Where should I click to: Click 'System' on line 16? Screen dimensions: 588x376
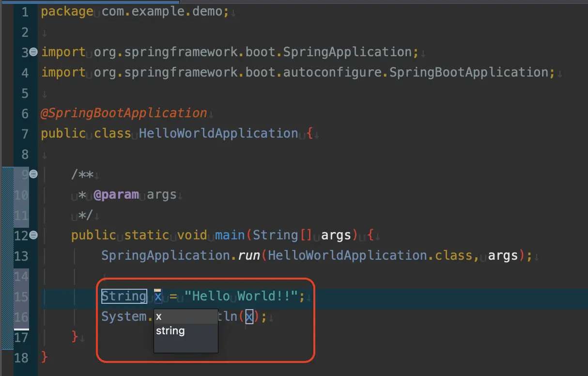124,316
